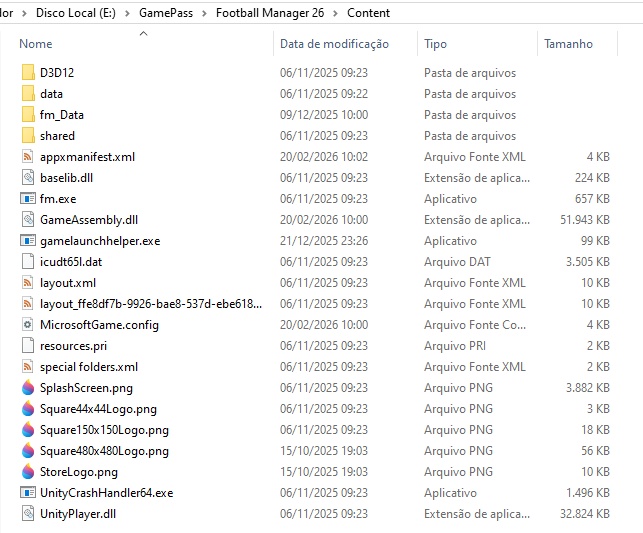This screenshot has height=533, width=643.
Task: Click the MicrosoftGame.config gear file icon
Action: pyautogui.click(x=28, y=325)
